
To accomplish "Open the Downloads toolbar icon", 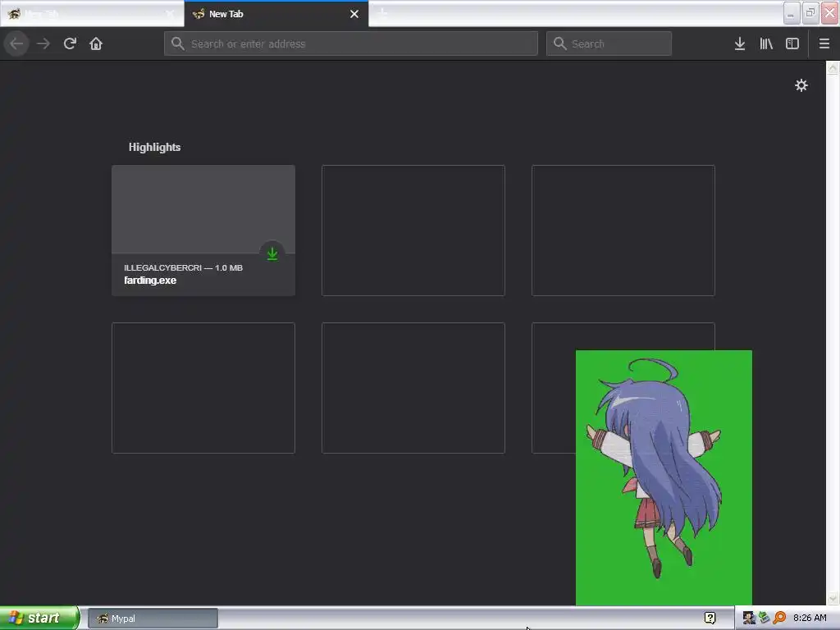I will (x=740, y=43).
